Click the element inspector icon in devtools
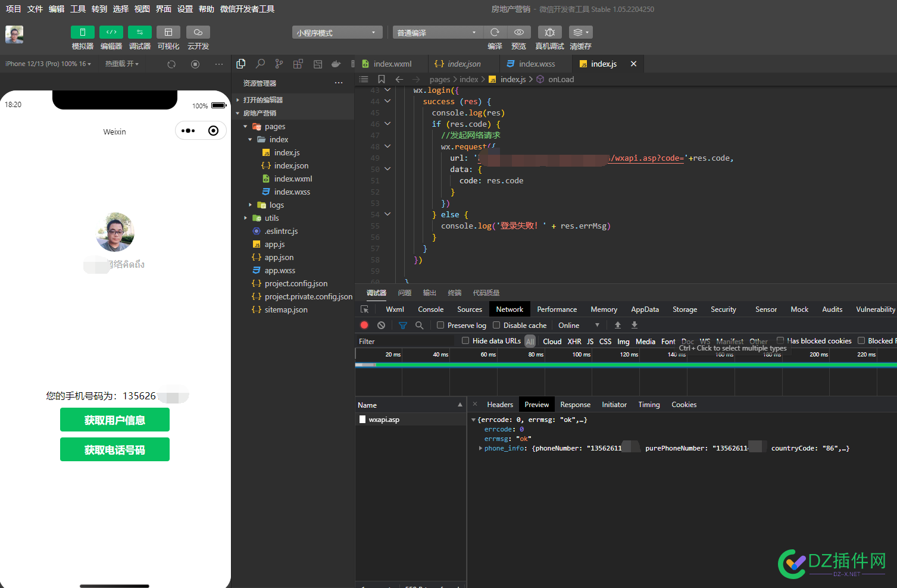This screenshot has height=588, width=897. (x=365, y=309)
